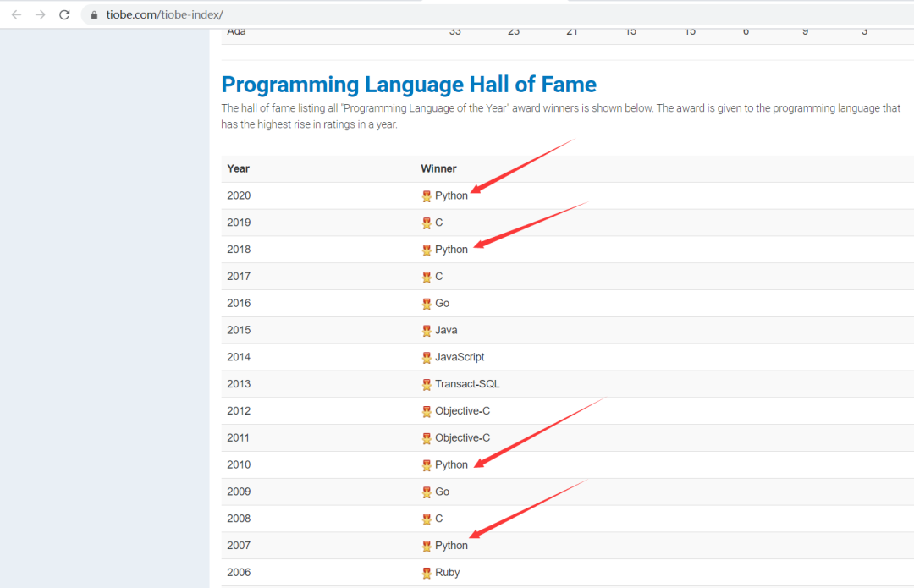Click the medal icon beside Transact-SQL
The image size is (914, 588).
[427, 385]
